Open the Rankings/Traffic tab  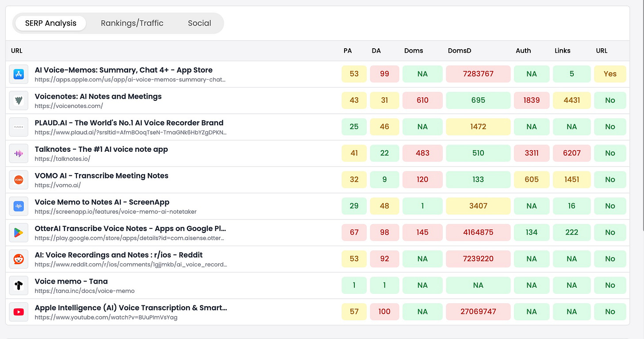tap(132, 23)
